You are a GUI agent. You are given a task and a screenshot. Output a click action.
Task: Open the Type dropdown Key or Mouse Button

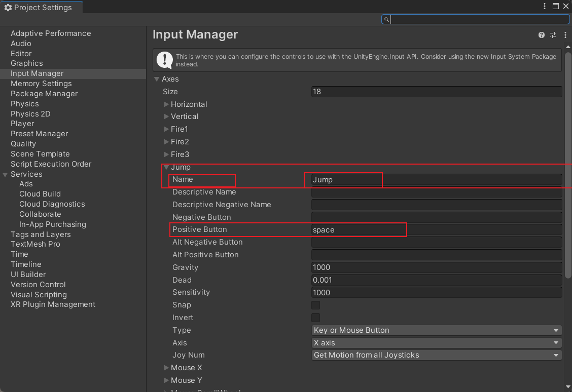pos(436,330)
